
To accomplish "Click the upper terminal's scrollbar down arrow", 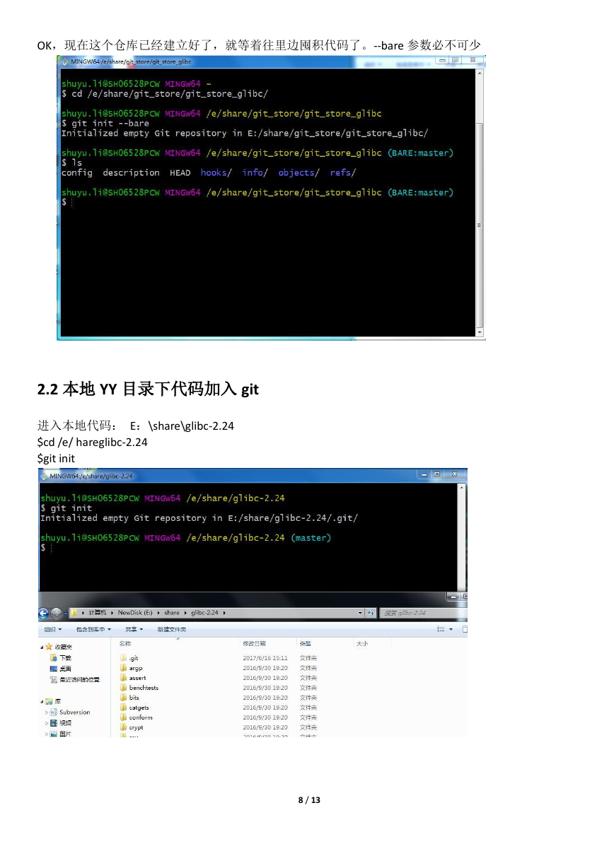I will pyautogui.click(x=480, y=332).
